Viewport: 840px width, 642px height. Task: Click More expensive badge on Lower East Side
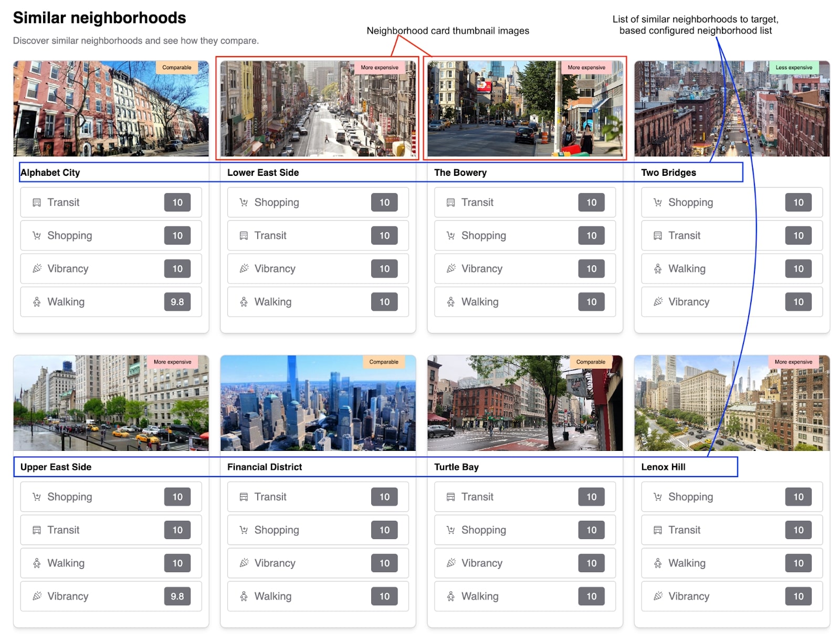point(379,68)
